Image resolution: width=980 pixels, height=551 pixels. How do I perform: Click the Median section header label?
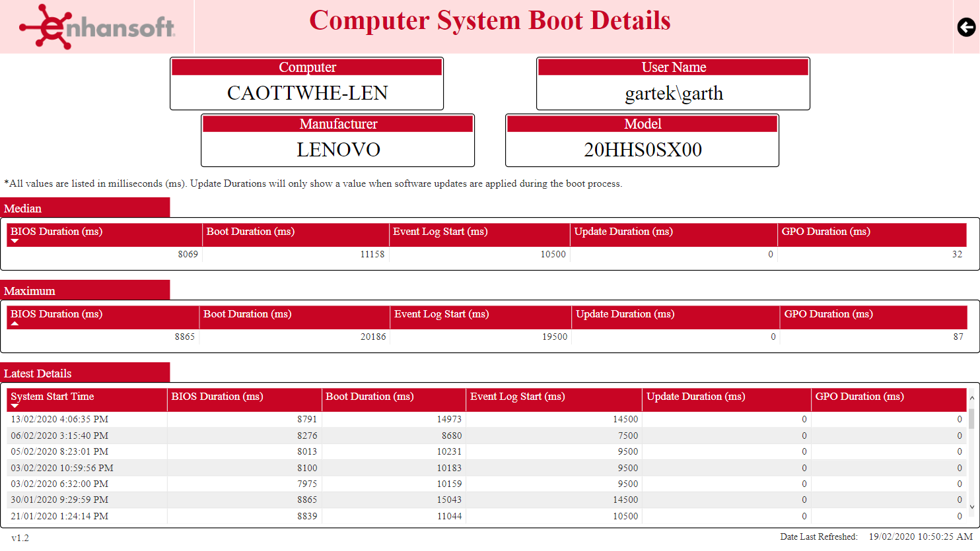click(x=23, y=209)
